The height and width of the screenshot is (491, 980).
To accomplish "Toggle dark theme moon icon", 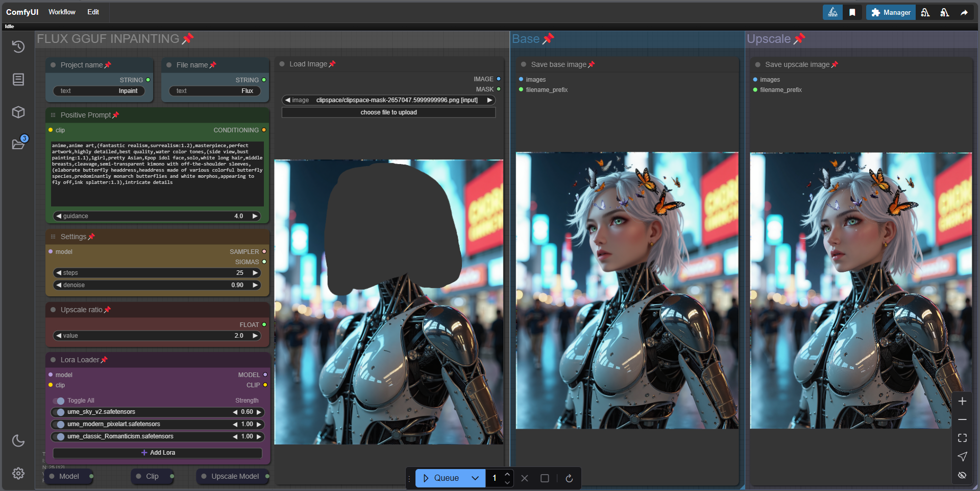I will pos(18,440).
